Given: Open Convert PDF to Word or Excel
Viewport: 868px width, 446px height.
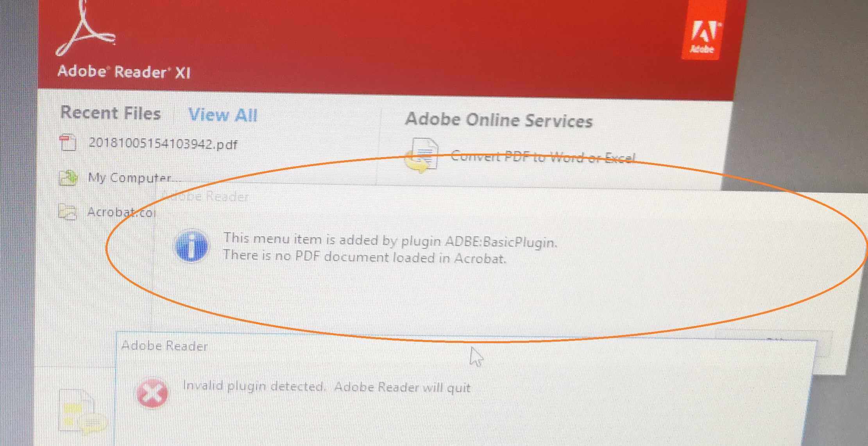Looking at the screenshot, I should 543,157.
